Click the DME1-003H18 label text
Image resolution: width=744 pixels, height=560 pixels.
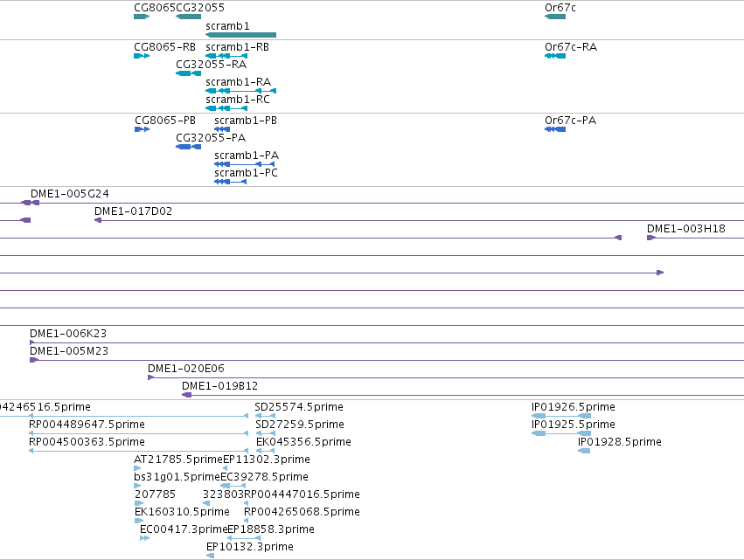coord(686,229)
